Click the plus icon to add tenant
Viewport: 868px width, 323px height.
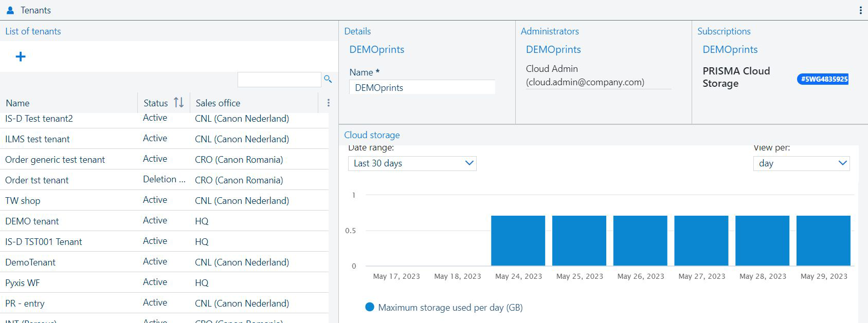click(x=21, y=56)
